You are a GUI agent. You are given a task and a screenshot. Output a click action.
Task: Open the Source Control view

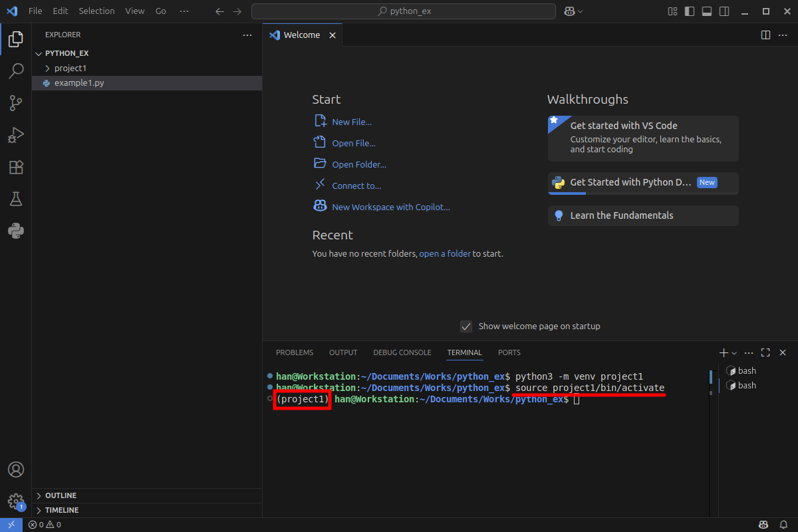(16, 103)
